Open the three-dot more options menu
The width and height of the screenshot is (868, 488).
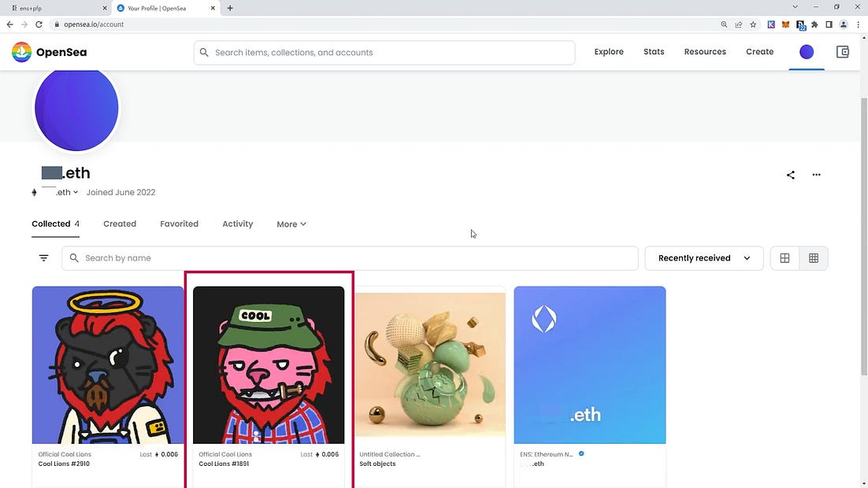(816, 175)
